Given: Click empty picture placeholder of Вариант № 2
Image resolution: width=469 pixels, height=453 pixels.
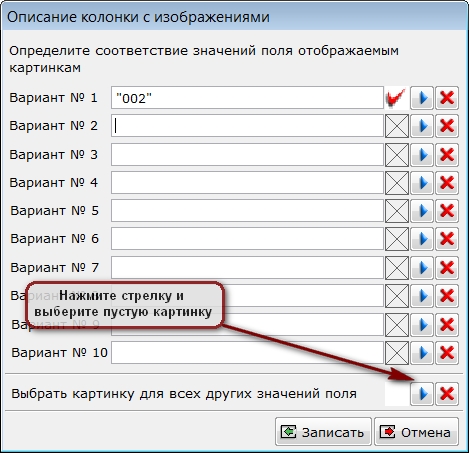Looking at the screenshot, I should [397, 126].
